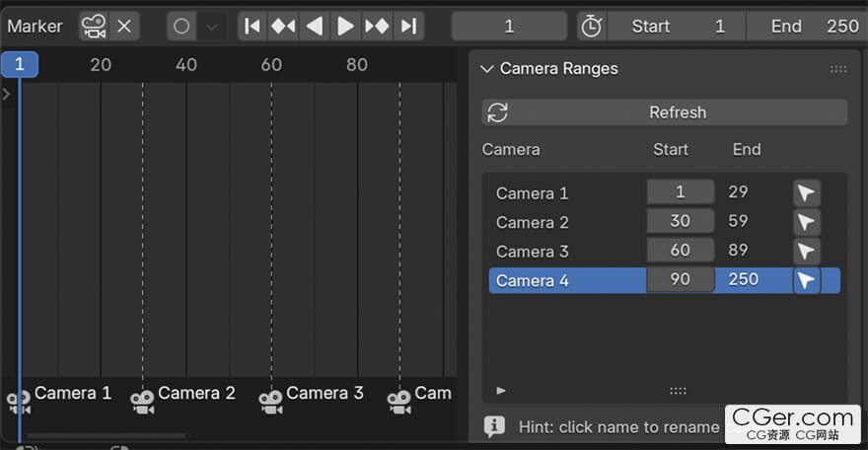
Task: Click the X button beside the camera icon
Action: click(x=124, y=27)
